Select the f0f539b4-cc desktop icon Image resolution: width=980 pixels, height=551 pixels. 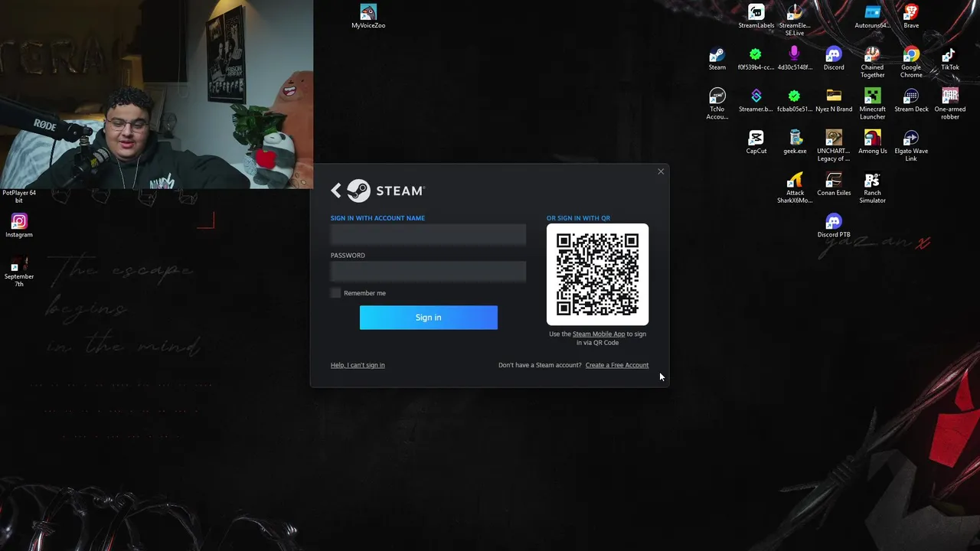point(756,58)
